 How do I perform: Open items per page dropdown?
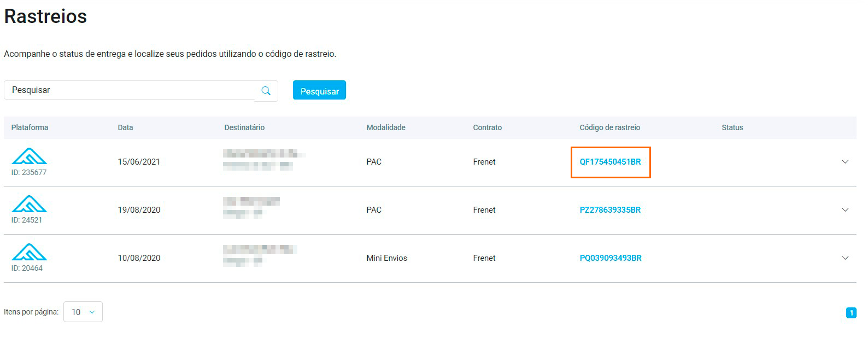pyautogui.click(x=83, y=312)
